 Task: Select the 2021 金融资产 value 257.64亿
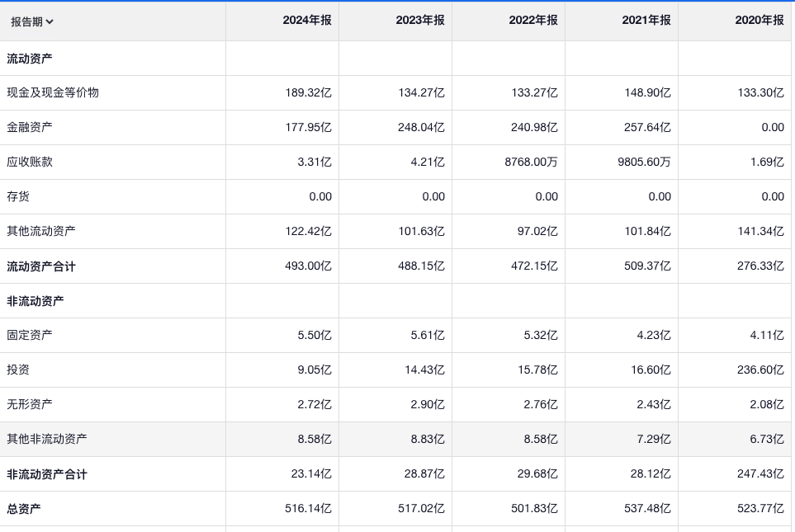tap(647, 127)
